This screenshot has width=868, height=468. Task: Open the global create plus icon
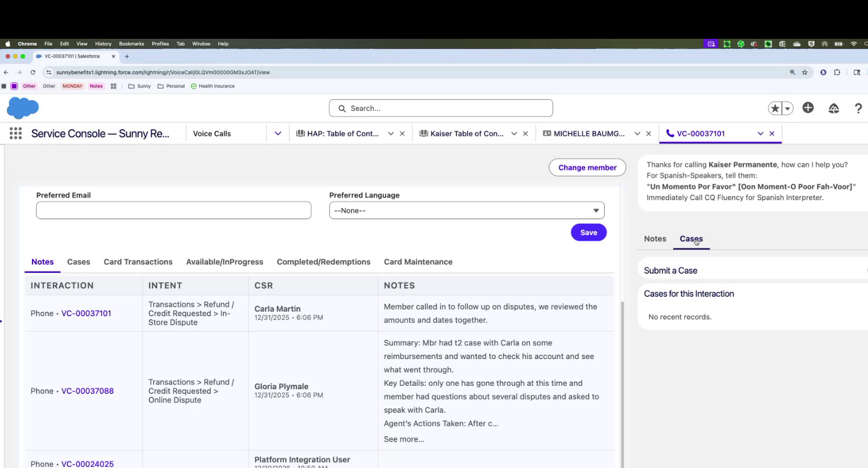tap(808, 108)
